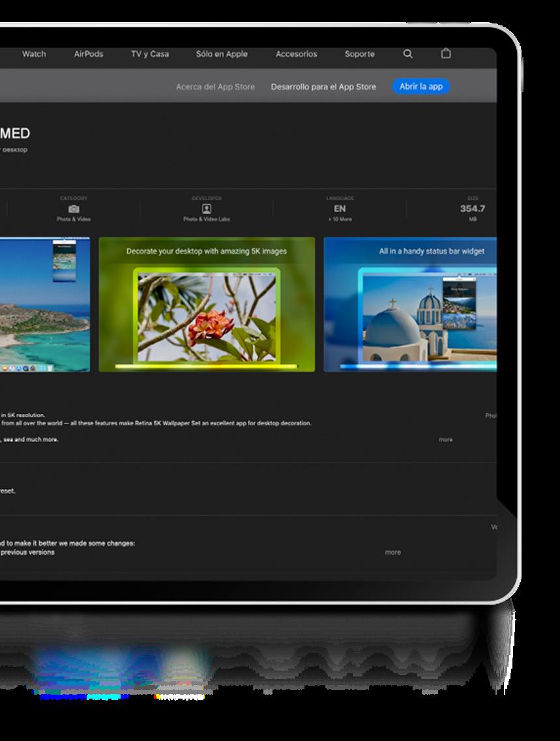Screen dimensions: 560x741
Task: Open the shopping bag icon
Action: click(x=446, y=53)
